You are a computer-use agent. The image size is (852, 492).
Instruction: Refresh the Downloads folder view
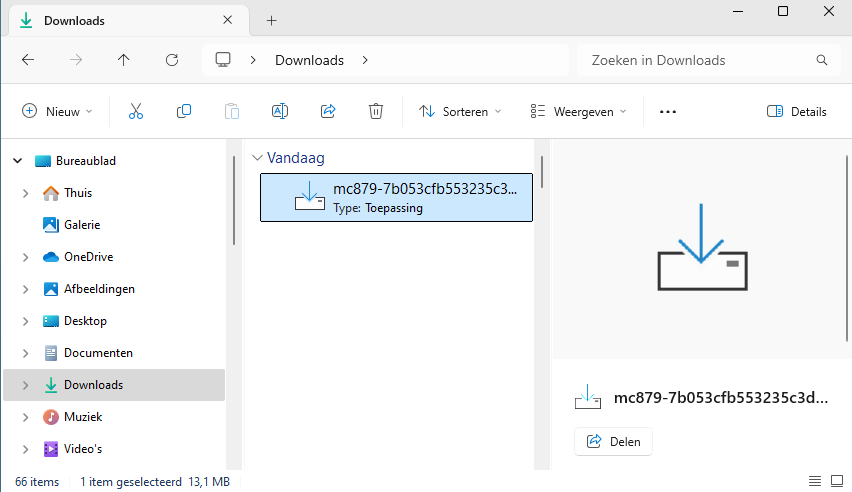tap(172, 60)
